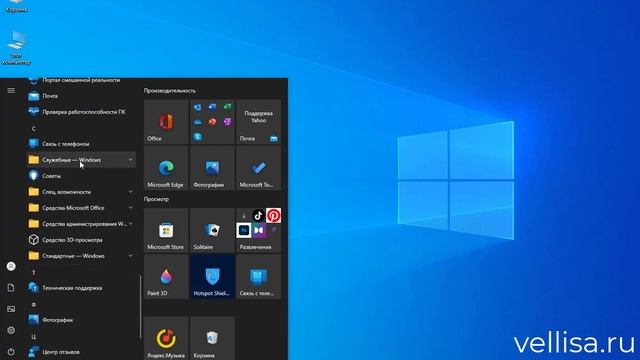Open the Корзина tile in Start menu
640x360 pixels.
pyautogui.click(x=212, y=338)
